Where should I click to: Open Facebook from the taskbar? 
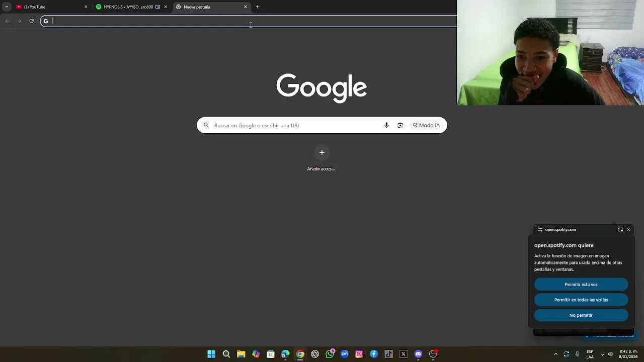pos(374,354)
